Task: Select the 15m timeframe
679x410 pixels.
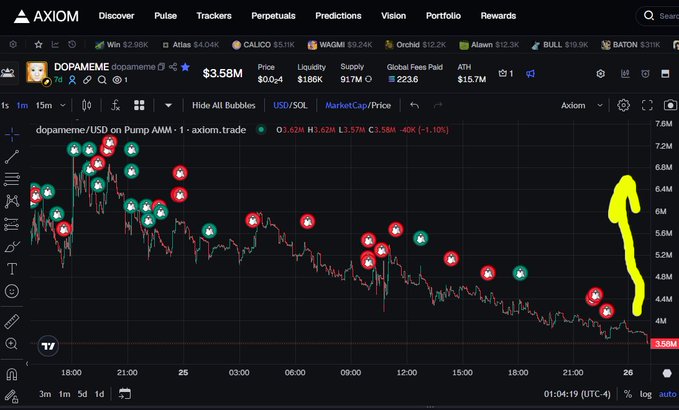Action: [44, 105]
